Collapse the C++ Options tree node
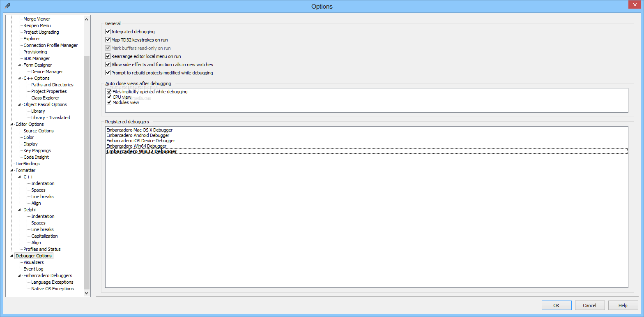 coord(20,78)
